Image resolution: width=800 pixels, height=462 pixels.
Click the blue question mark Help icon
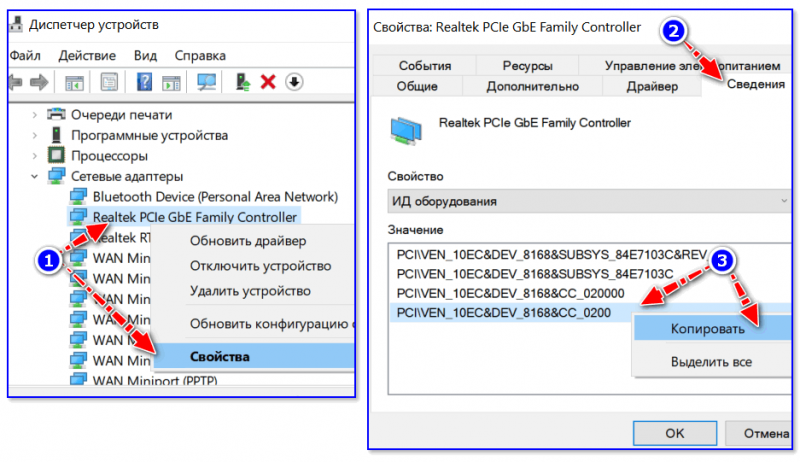(x=144, y=82)
